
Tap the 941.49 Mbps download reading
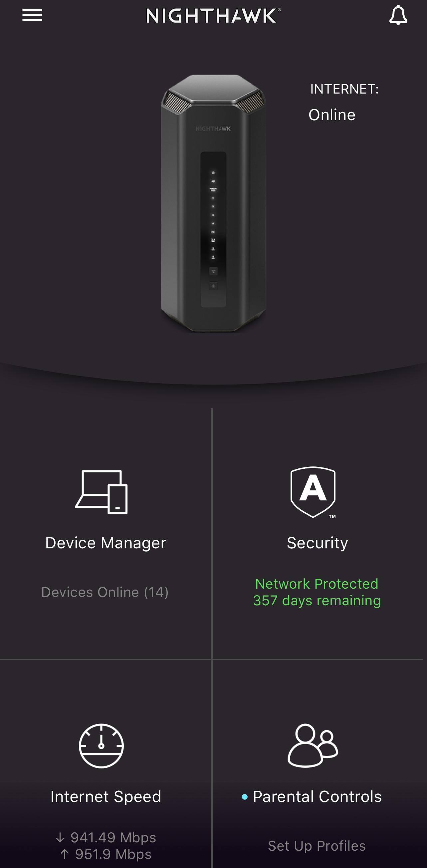coord(113,838)
